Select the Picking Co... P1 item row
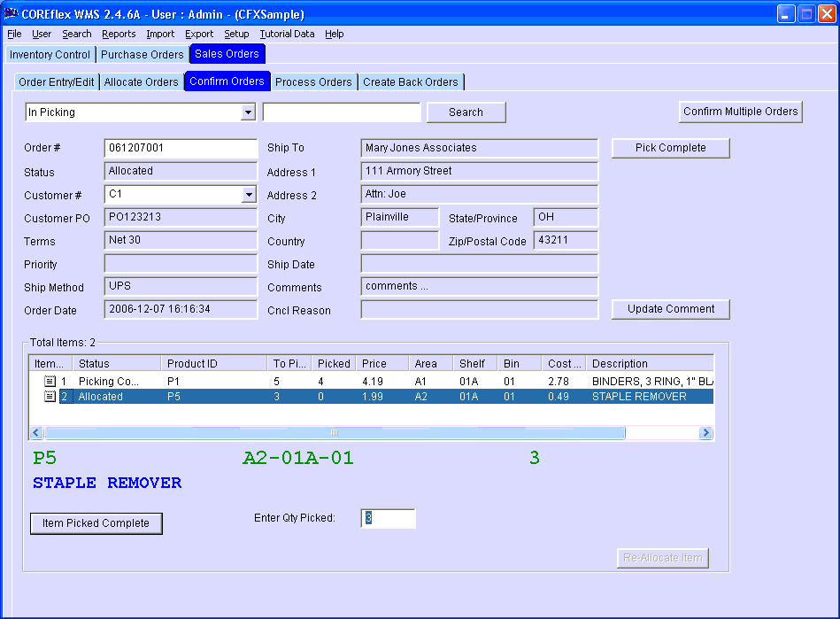This screenshot has width=840, height=619. (371, 381)
